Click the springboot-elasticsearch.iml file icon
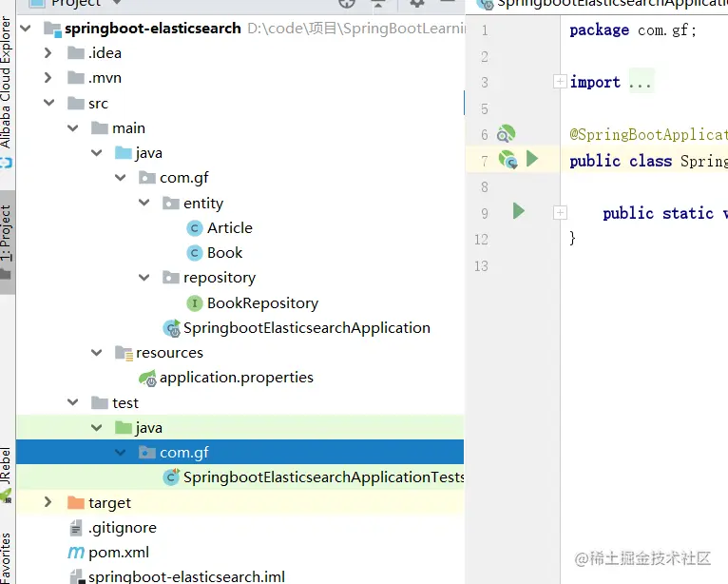The width and height of the screenshot is (728, 584). tap(77, 576)
